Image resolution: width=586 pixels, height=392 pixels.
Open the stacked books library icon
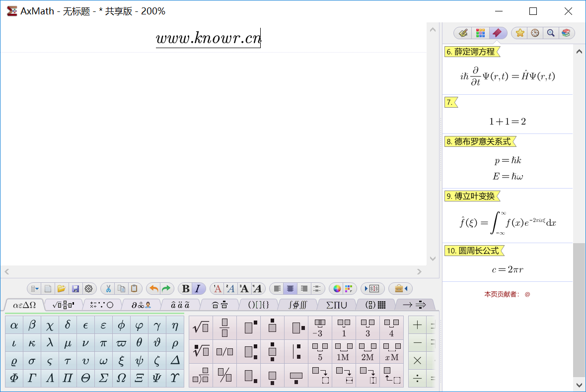coord(566,33)
